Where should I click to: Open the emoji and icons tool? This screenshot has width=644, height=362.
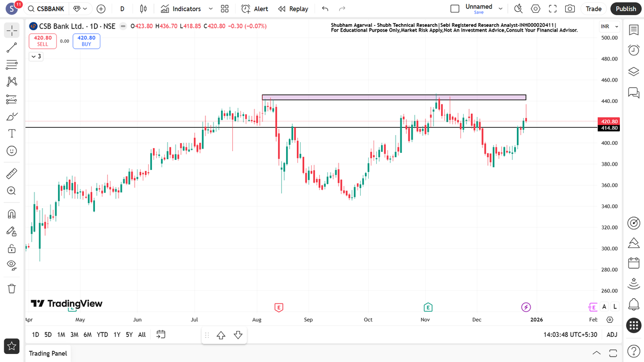(12, 151)
